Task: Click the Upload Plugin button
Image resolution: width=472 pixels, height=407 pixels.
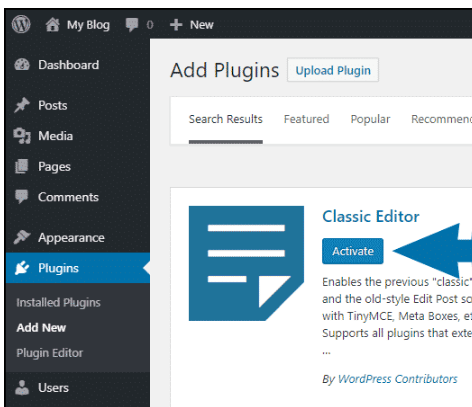Action: coord(333,70)
